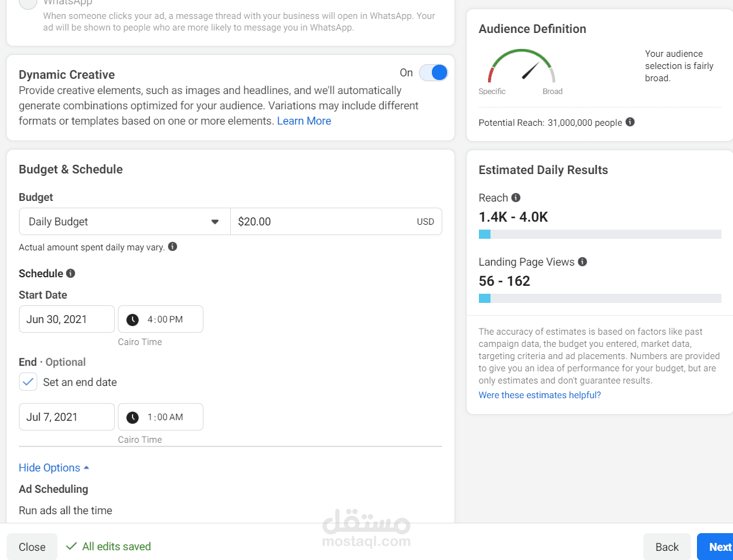Click the Landing Page Views info icon
The height and width of the screenshot is (560, 733).
(x=582, y=262)
